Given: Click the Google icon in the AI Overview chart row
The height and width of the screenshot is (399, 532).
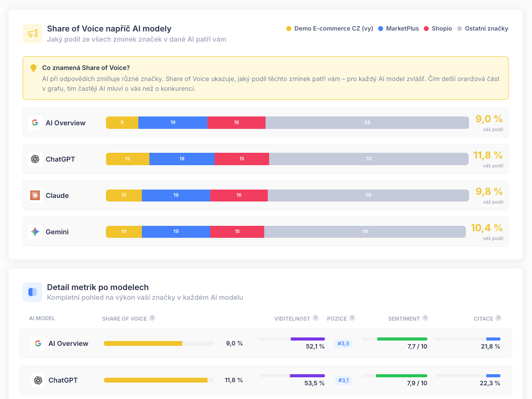Looking at the screenshot, I should pyautogui.click(x=35, y=123).
